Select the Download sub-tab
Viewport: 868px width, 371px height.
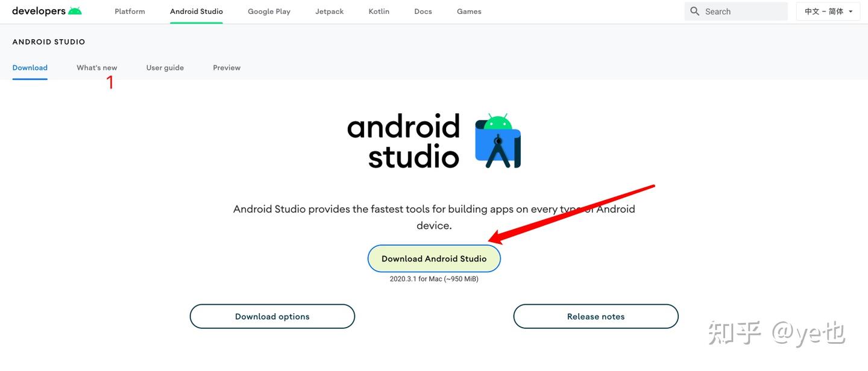pyautogui.click(x=30, y=67)
